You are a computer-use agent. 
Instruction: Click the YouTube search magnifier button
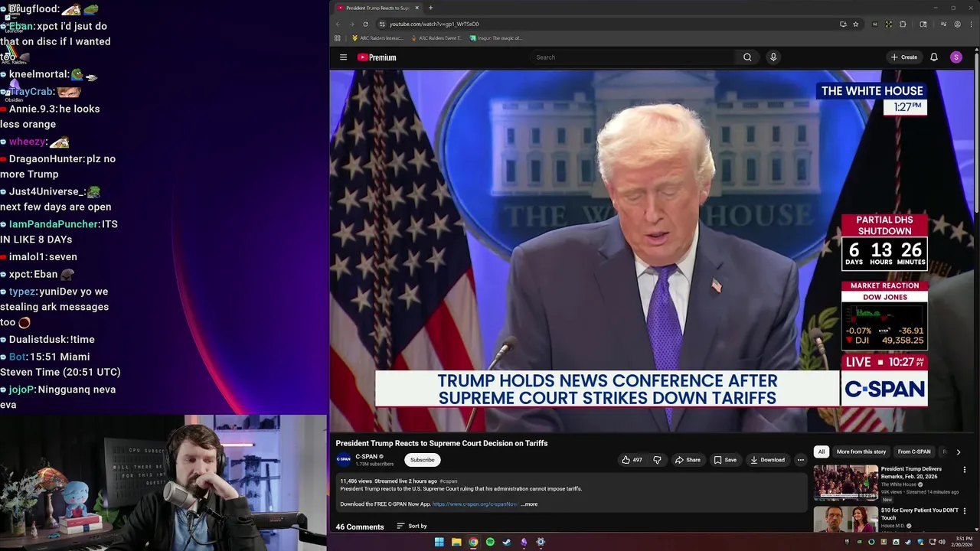pos(747,57)
